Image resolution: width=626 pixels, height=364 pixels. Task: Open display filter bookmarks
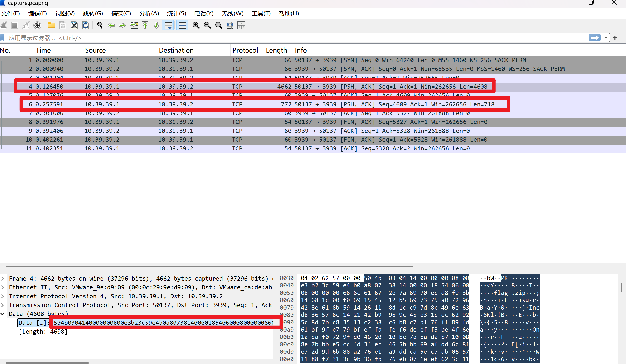coord(3,38)
